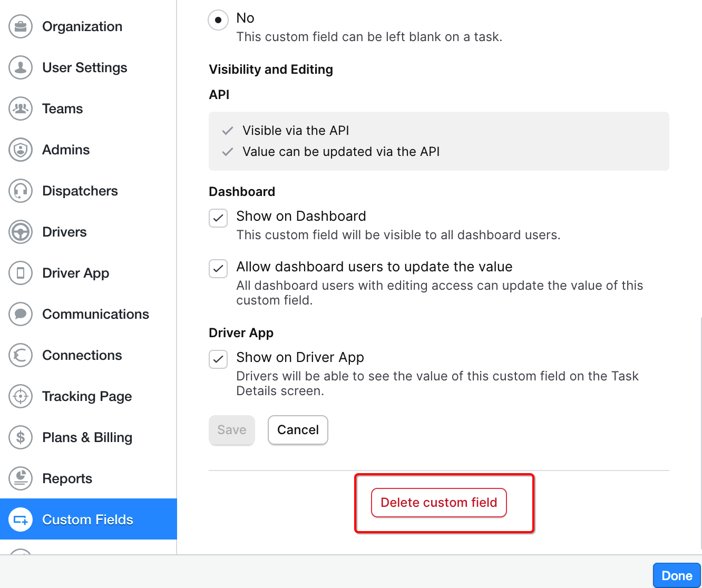Uncheck Show on Dashboard
Screen dimensions: 702x588
[218, 218]
